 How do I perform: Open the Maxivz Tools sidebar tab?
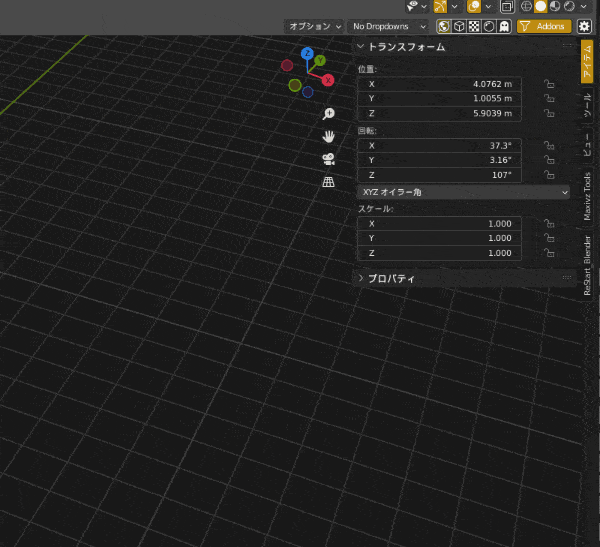coord(587,196)
